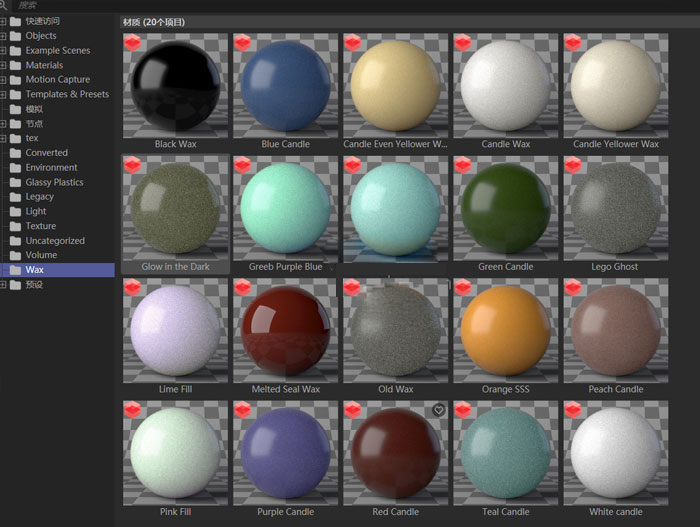
Task: Click the Redshift badge on Lime Fill
Action: coord(133,288)
